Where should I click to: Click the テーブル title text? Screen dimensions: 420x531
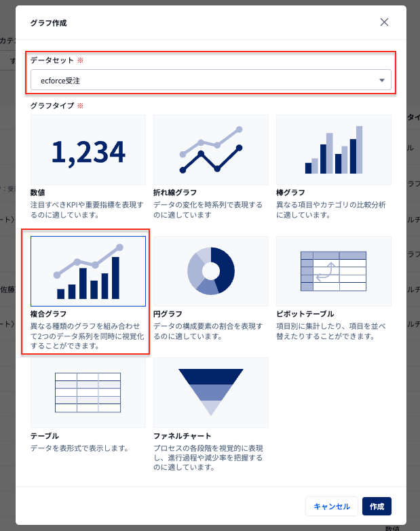pos(44,435)
